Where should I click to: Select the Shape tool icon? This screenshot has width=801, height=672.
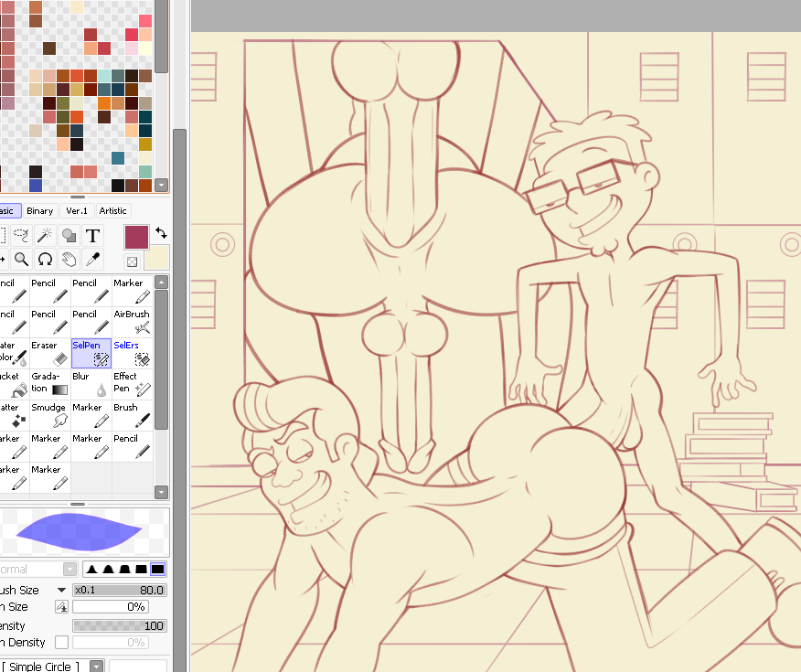69,235
